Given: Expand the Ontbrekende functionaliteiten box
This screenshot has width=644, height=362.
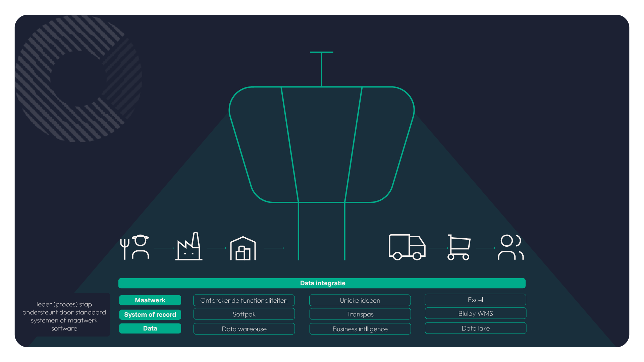Looking at the screenshot, I should click(x=244, y=300).
